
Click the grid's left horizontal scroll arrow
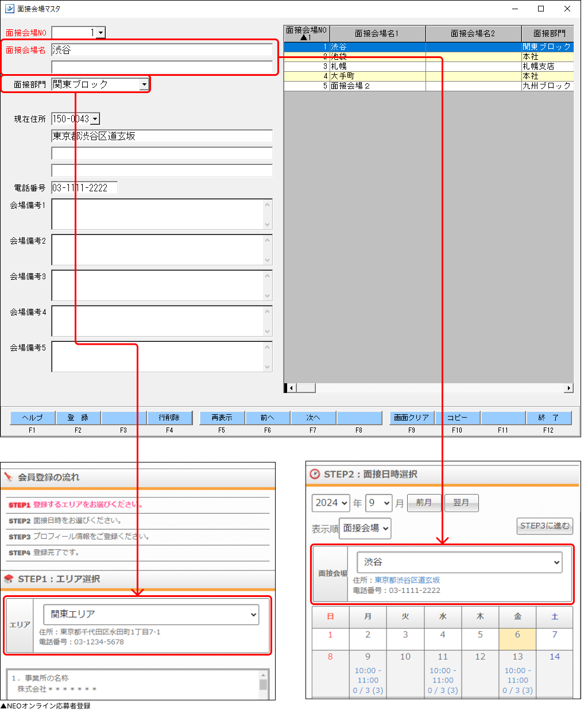click(291, 388)
